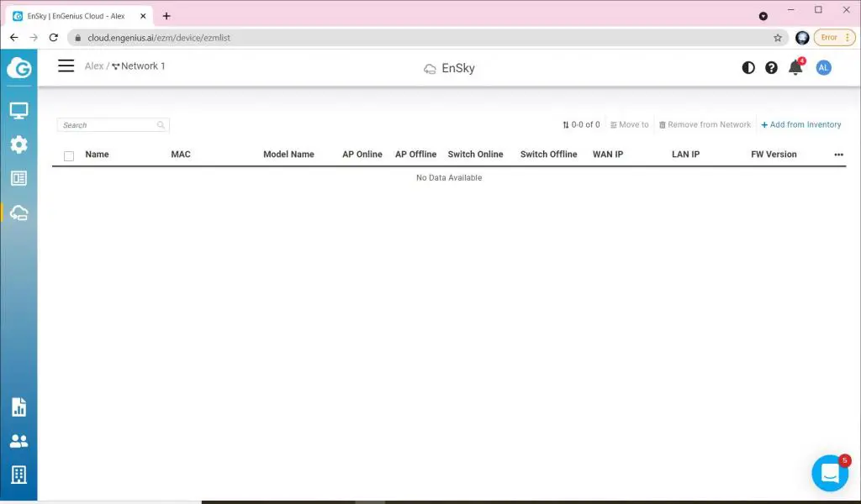861x504 pixels.
Task: Sort by the AP Offline column header
Action: click(415, 155)
